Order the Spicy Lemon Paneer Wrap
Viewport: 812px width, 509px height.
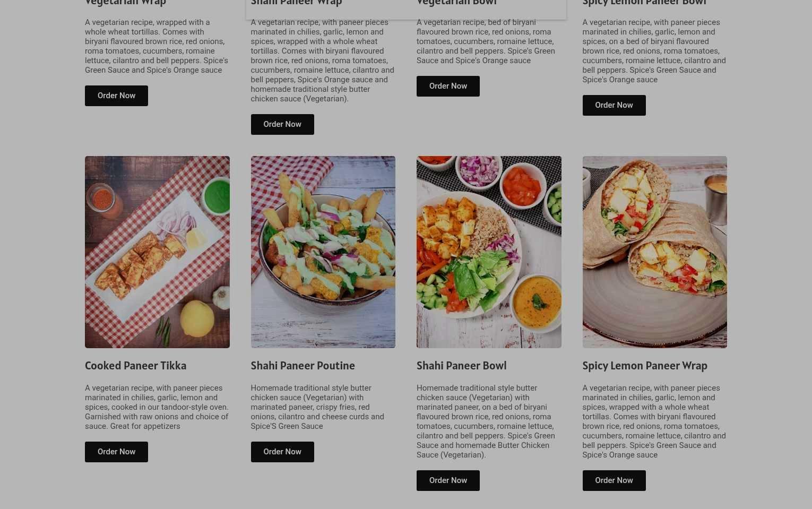pyautogui.click(x=614, y=480)
